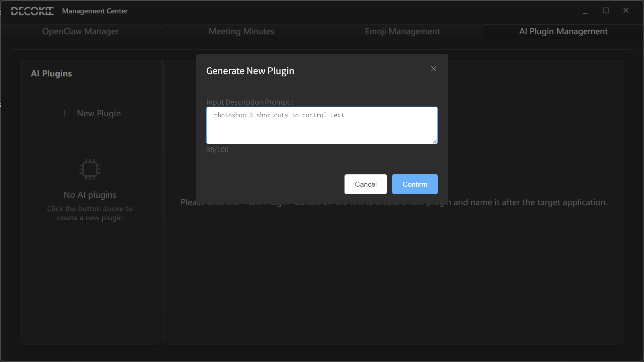Image resolution: width=644 pixels, height=362 pixels.
Task: Select the AI Plugin Management tab
Action: 563,32
